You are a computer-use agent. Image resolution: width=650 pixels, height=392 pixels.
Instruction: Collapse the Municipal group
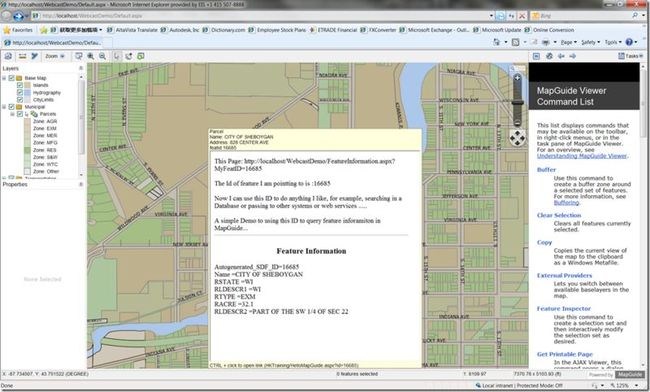click(x=4, y=106)
